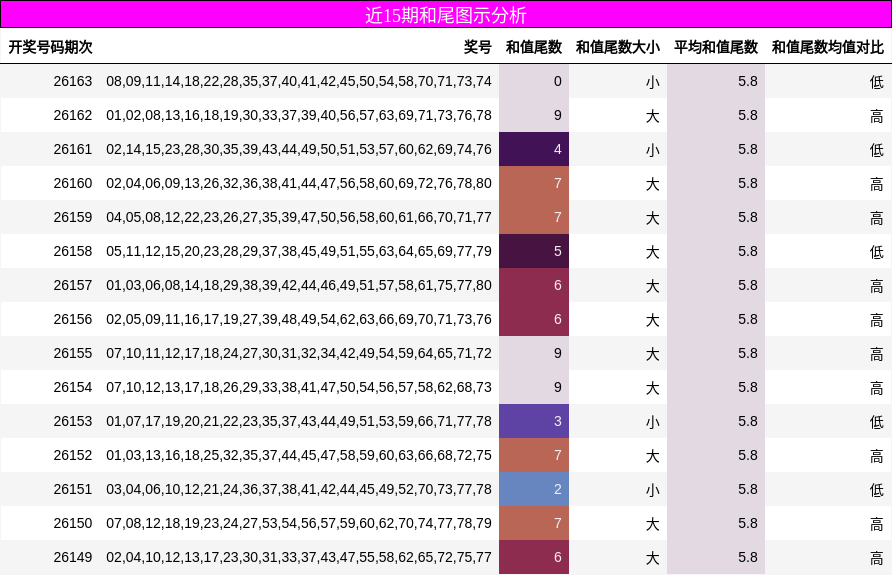Click the 奖号 column header
This screenshot has height=575, width=892.
(477, 47)
